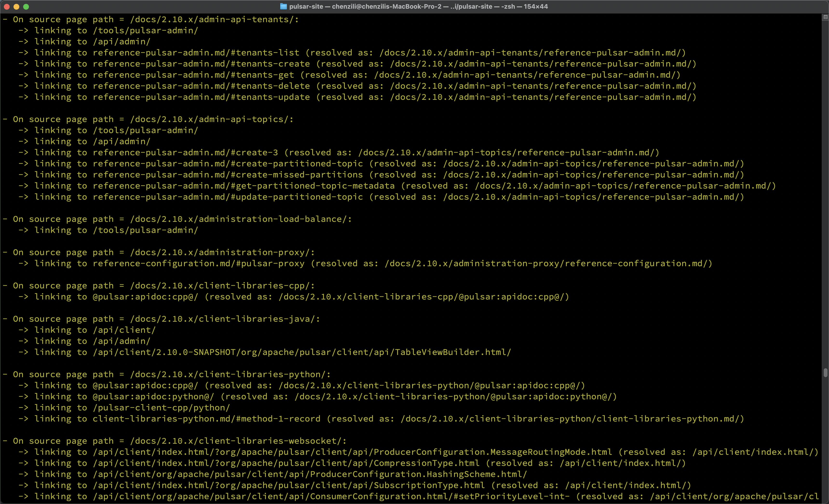Click the source page line for administration-load-balance
829x504 pixels.
[177, 219]
